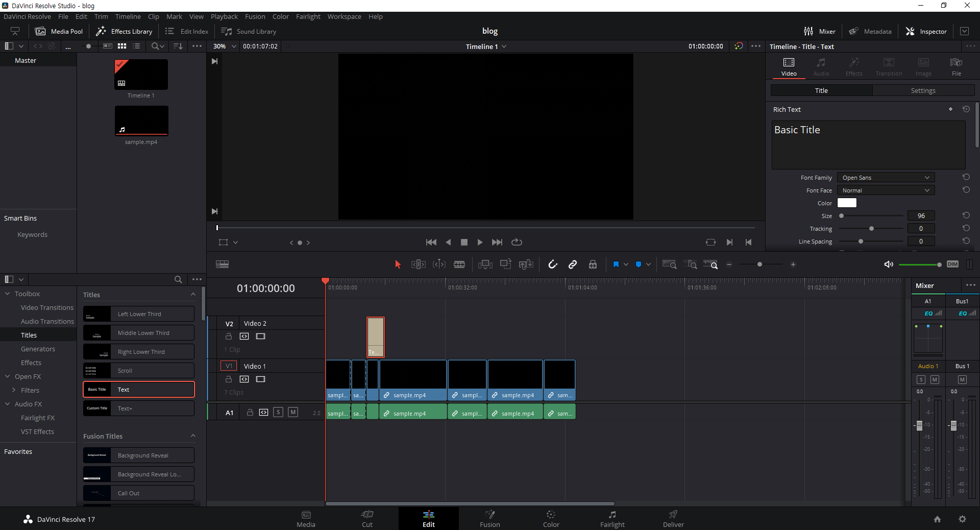Activate Trim Edit Mode tool
Viewport: 980px width, 530px height.
418,264
